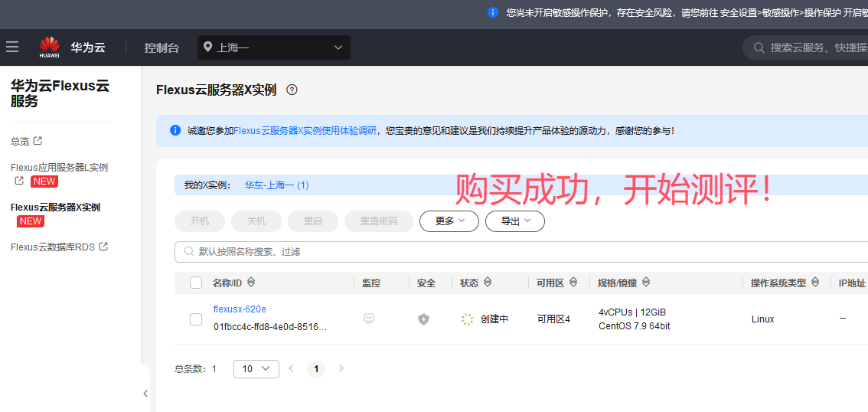This screenshot has width=868, height=412.
Task: Select all instances header checkbox
Action: coord(196,283)
